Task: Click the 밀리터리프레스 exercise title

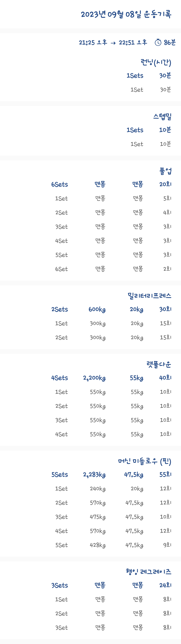Action: 150,296
